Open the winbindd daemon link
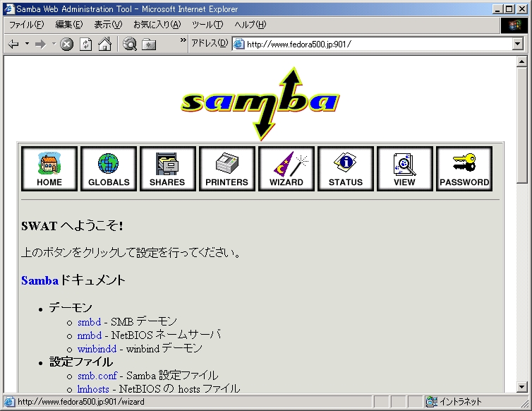Viewport: 532px width, 411px height. coord(97,349)
